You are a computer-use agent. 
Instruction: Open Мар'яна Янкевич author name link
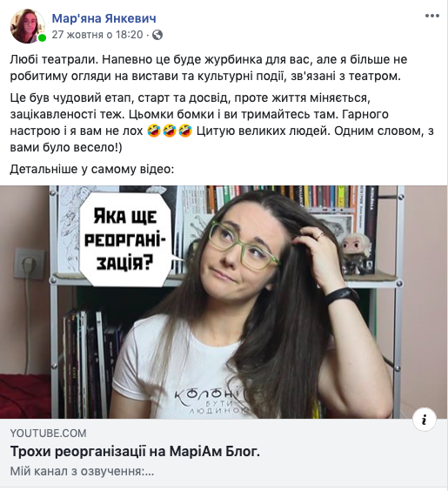(104, 18)
